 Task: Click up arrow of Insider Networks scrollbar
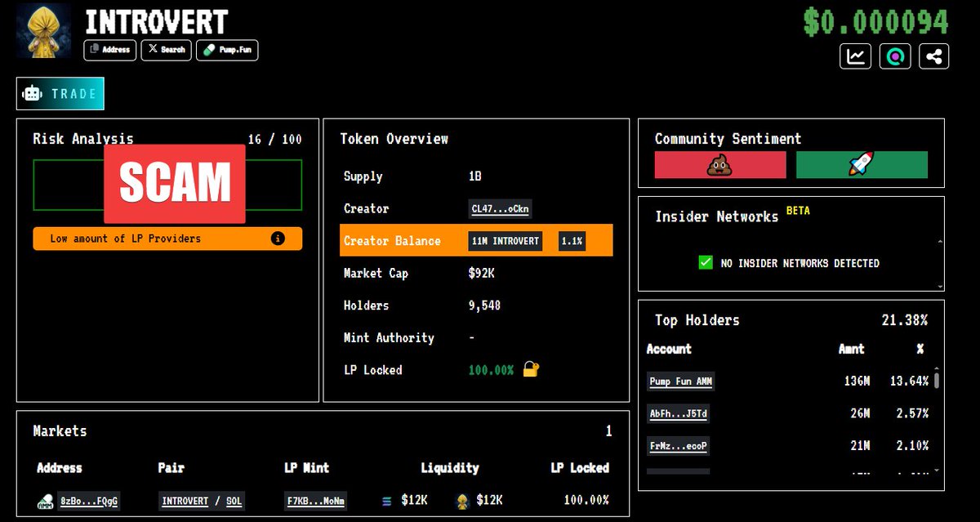pos(939,242)
